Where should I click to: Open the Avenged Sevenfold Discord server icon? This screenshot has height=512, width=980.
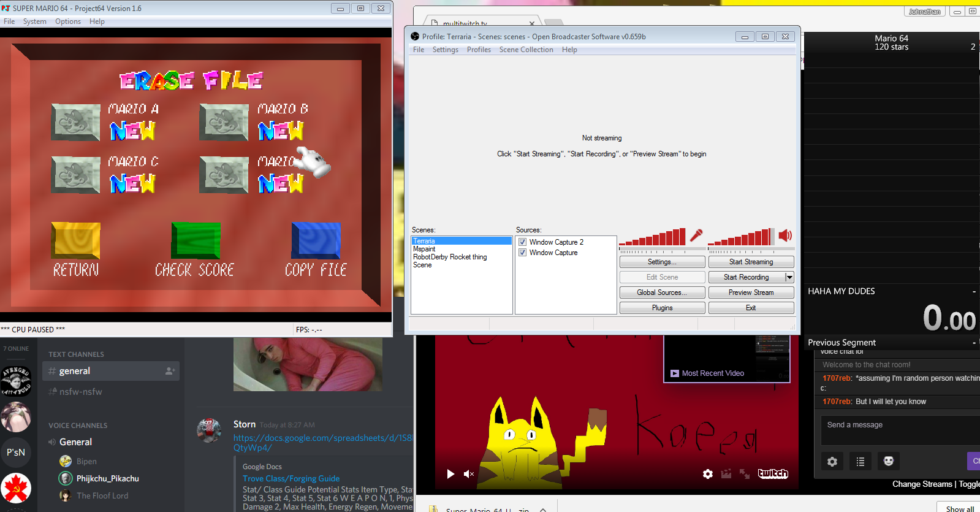(16, 381)
